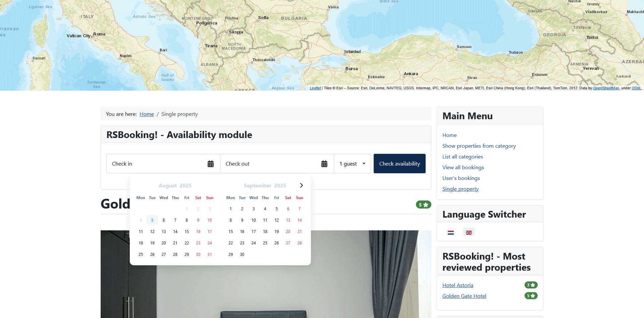The height and width of the screenshot is (318, 644).
Task: Click Tbilisi on the map
Action: coord(592,37)
